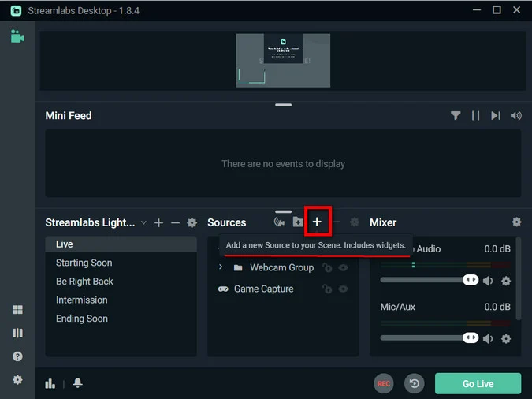Open Desktop Audio settings gear

point(506,281)
